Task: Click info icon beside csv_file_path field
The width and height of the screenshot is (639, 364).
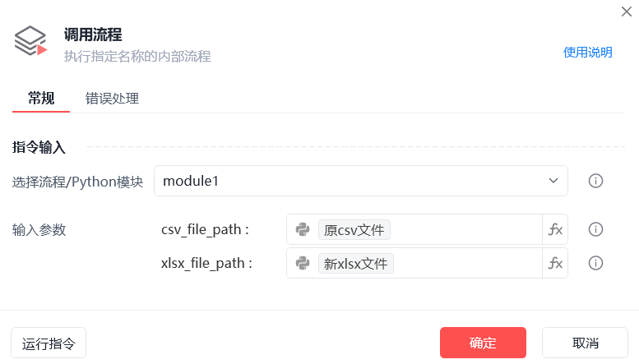Action: point(595,229)
